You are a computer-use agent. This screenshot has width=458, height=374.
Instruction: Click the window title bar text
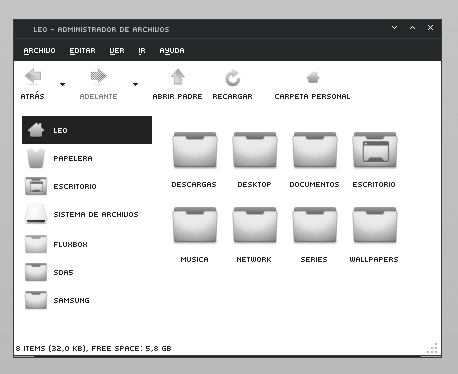coord(101,29)
